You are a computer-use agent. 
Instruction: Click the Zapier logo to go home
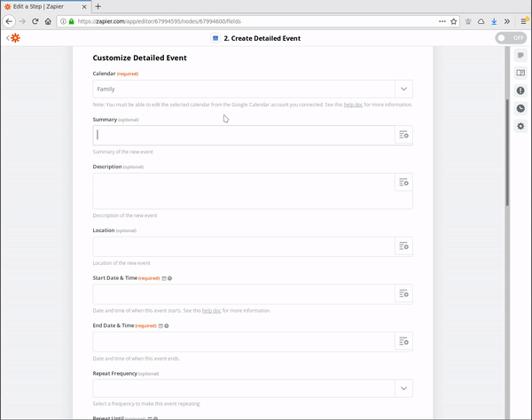tap(15, 38)
